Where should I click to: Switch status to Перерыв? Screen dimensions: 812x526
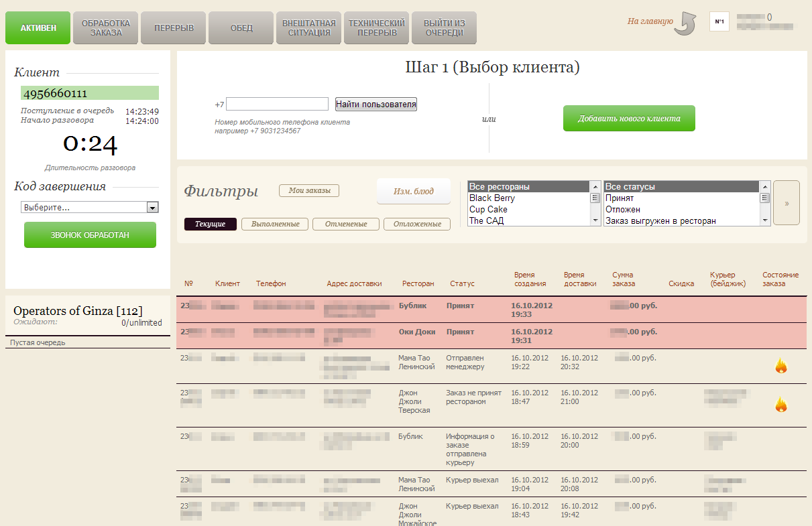click(x=174, y=28)
